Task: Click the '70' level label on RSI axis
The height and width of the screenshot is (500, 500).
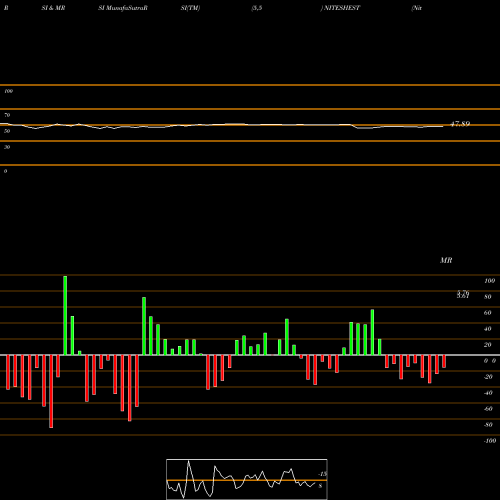Action: [x=7, y=115]
